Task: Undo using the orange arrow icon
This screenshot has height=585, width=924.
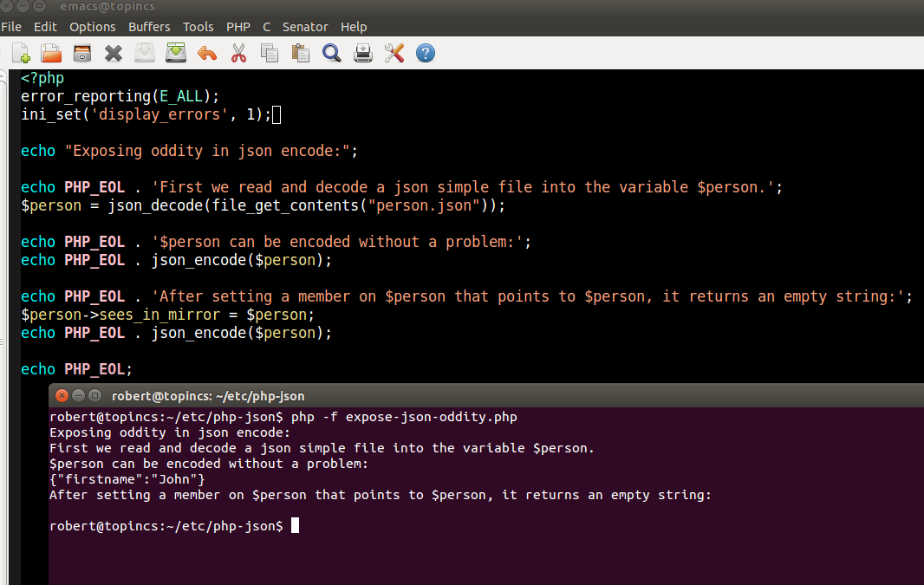Action: click(207, 54)
